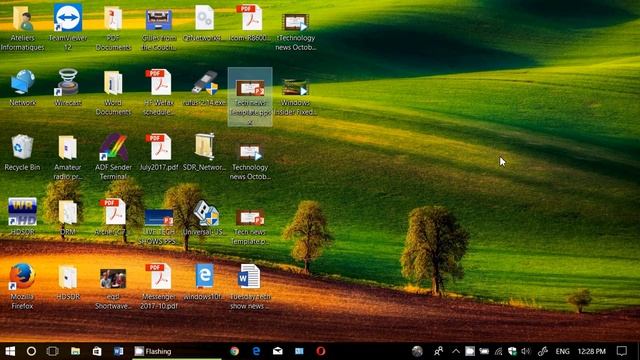Launch Google Chrome from the taskbar

pyautogui.click(x=235, y=351)
